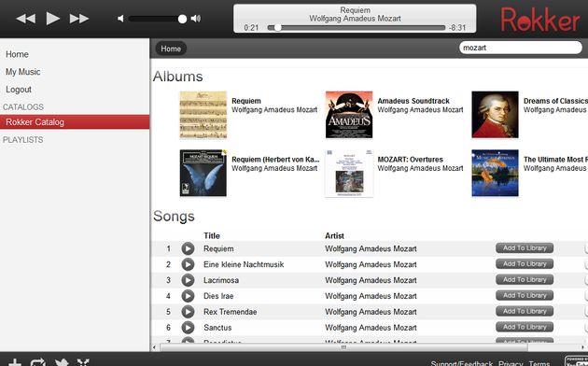The height and width of the screenshot is (366, 588).
Task: Click the rewind/previous track button
Action: pyautogui.click(x=25, y=19)
